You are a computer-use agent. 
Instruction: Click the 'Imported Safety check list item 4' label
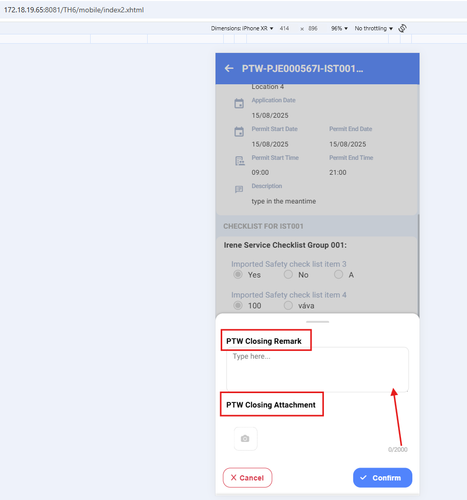(x=289, y=295)
